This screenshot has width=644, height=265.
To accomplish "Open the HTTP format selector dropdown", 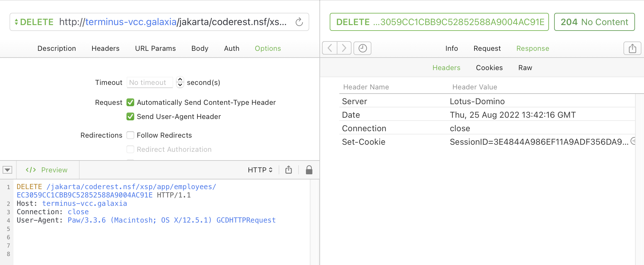I will tap(260, 170).
